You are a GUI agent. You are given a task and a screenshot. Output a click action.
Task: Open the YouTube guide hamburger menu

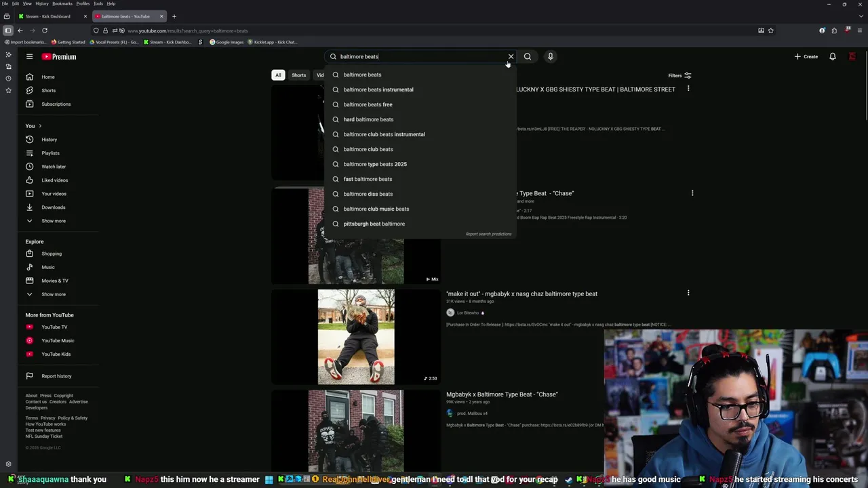pos(29,56)
